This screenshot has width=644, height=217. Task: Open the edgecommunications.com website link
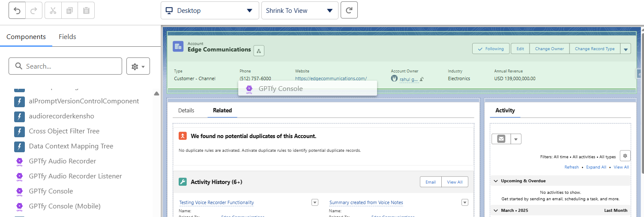point(331,78)
